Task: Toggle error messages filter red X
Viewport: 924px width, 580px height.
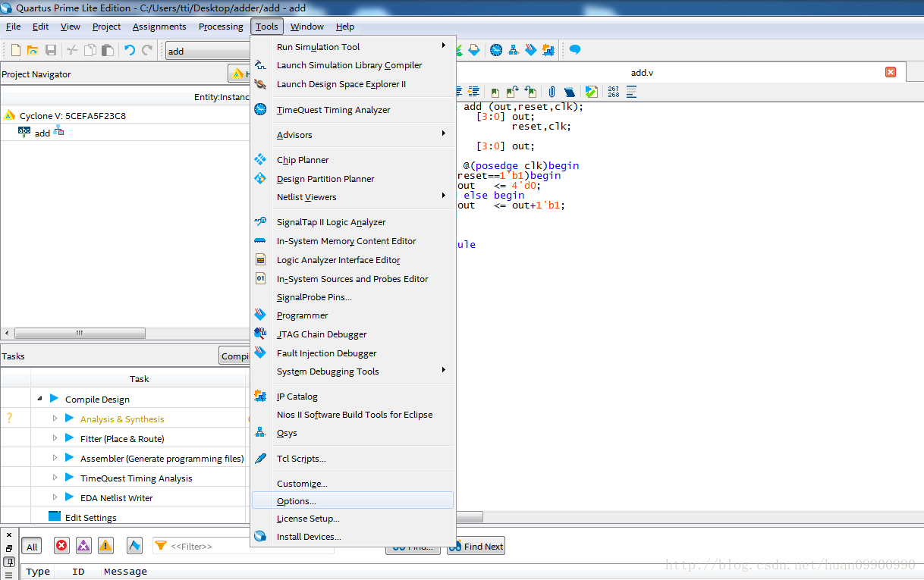Action: 61,546
